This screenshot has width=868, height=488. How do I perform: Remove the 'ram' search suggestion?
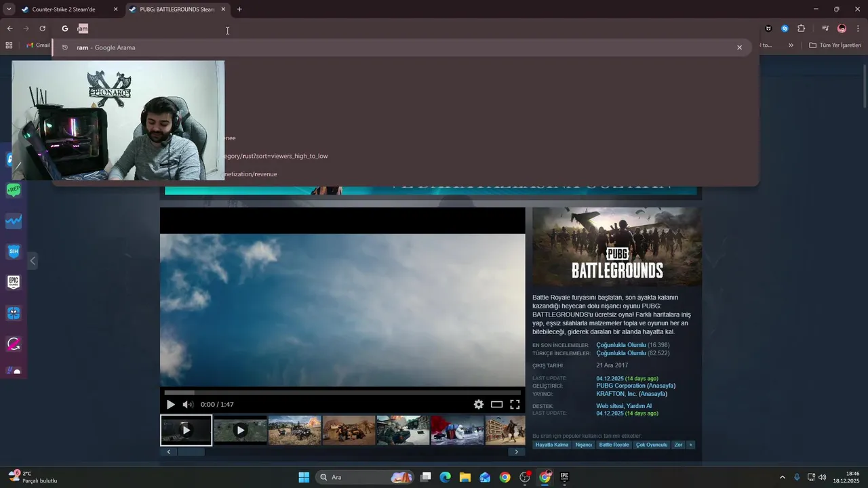point(739,47)
